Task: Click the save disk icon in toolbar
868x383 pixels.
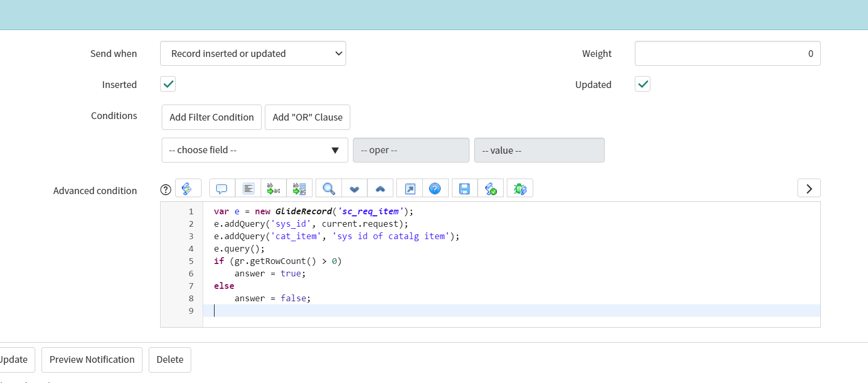Action: 464,189
